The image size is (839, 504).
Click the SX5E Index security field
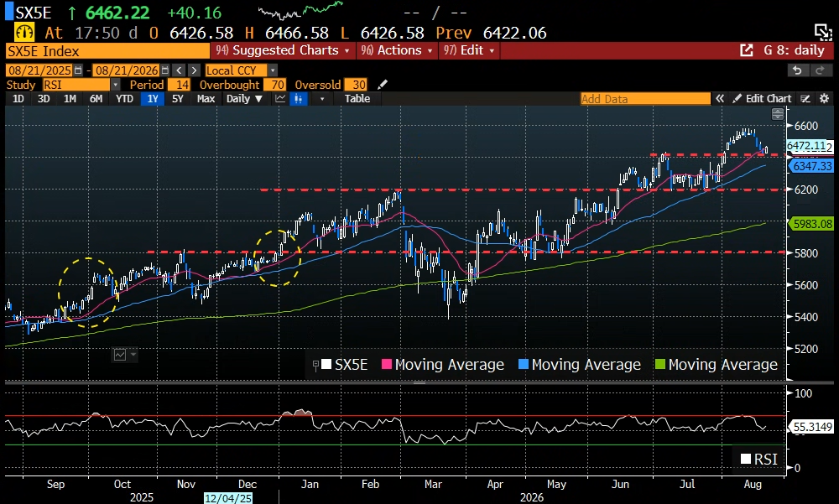(x=107, y=51)
